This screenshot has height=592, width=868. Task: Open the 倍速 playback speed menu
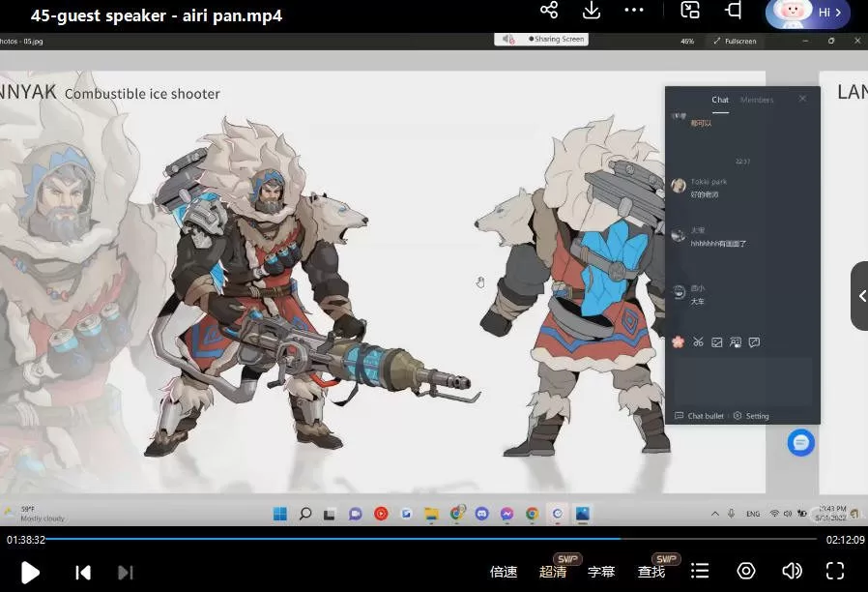504,572
